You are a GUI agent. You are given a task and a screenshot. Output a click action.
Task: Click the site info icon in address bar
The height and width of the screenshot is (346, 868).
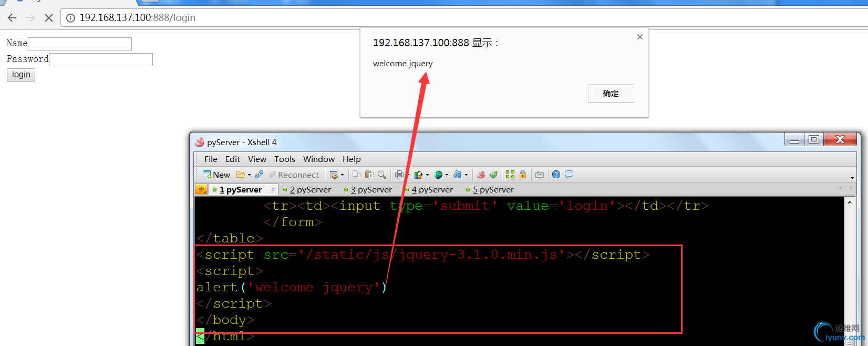tap(70, 18)
